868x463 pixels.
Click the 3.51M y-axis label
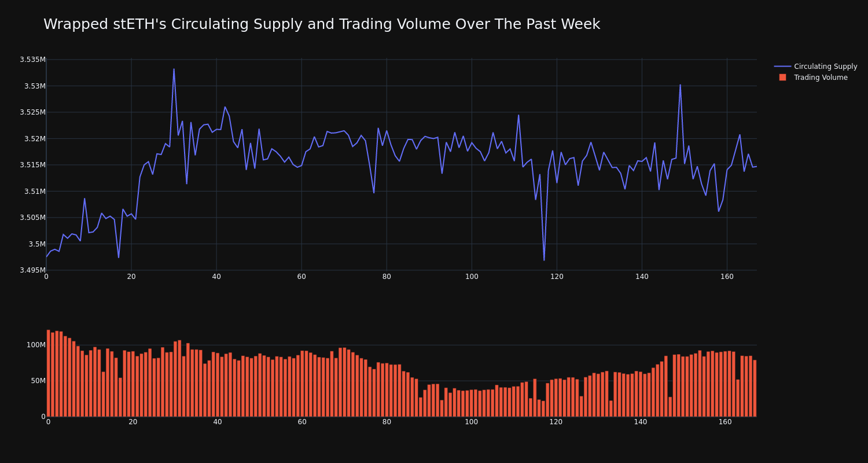tap(35, 192)
